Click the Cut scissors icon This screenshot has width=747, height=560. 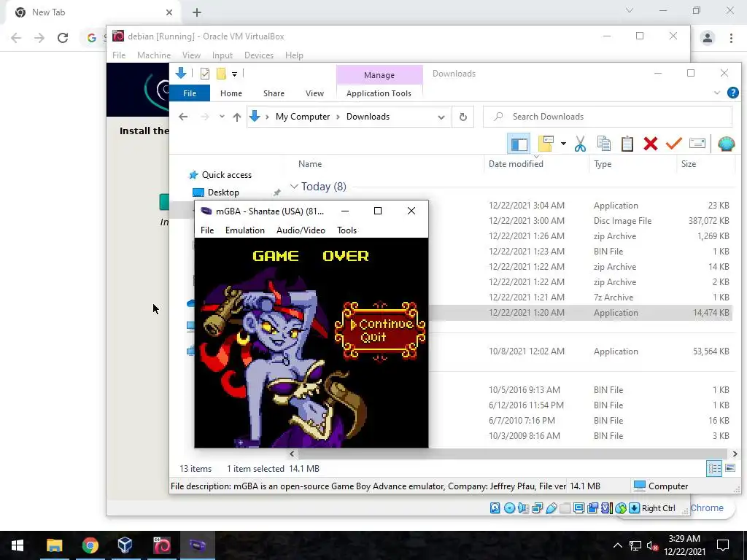[580, 144]
